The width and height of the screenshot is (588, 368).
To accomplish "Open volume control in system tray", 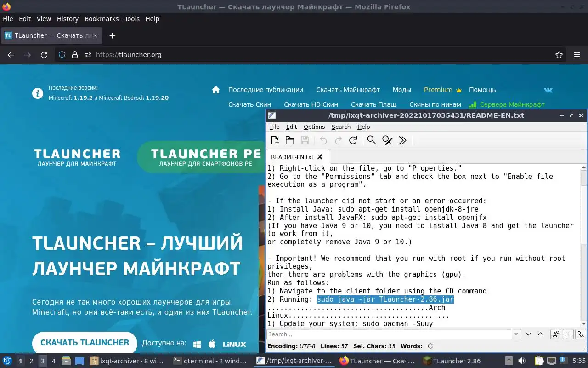I will (x=522, y=361).
